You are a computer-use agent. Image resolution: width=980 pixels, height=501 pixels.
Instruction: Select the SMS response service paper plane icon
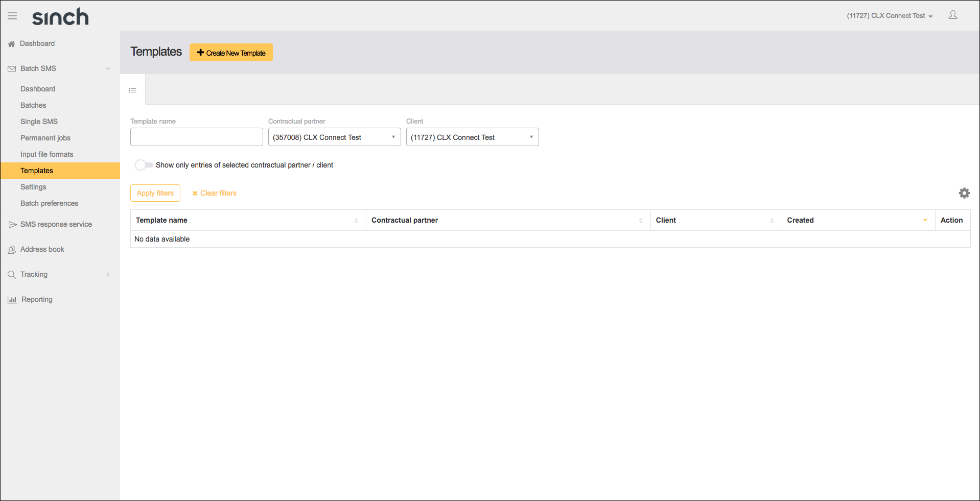pyautogui.click(x=12, y=224)
